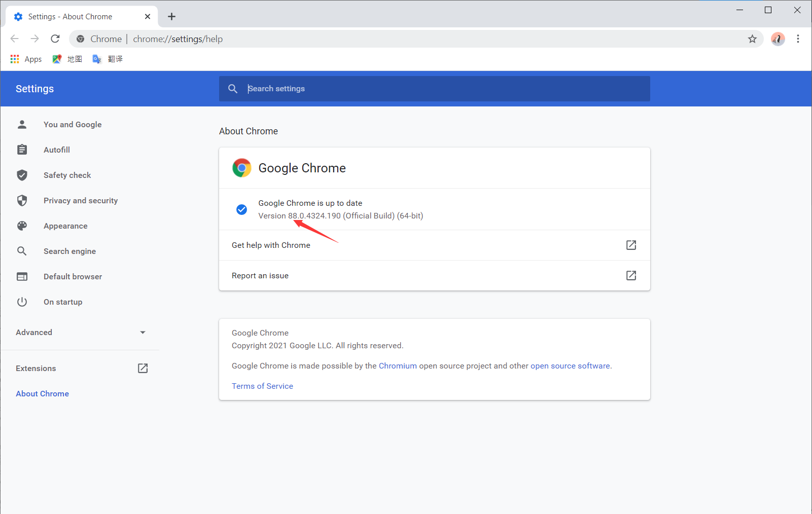Click the About Chrome page heading

[x=249, y=131]
